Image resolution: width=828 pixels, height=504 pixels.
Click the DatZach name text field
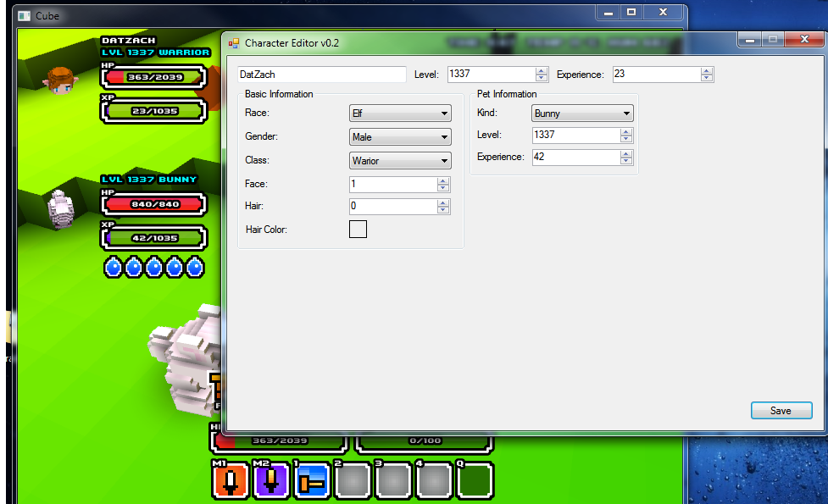click(321, 75)
